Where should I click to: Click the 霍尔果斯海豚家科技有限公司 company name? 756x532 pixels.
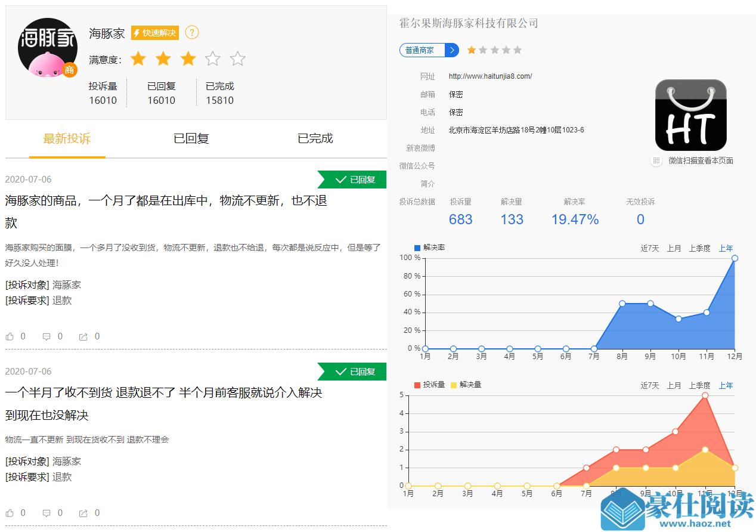(469, 23)
